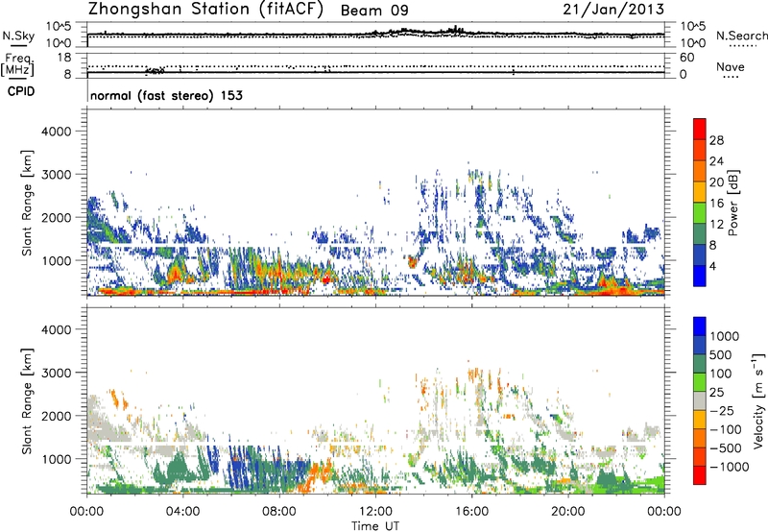The image size is (768, 532).
Task: Click the 'N.Sky' legend label
Action: coord(18,36)
